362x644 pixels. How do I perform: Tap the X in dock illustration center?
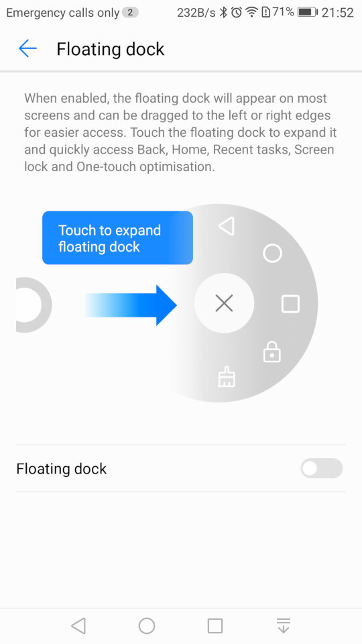click(x=224, y=303)
